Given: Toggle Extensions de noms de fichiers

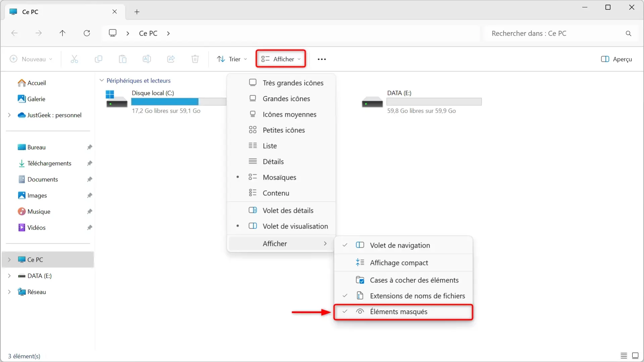Looking at the screenshot, I should 404,296.
